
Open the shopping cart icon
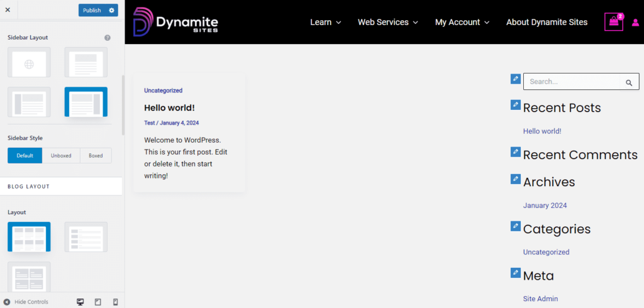(x=614, y=22)
